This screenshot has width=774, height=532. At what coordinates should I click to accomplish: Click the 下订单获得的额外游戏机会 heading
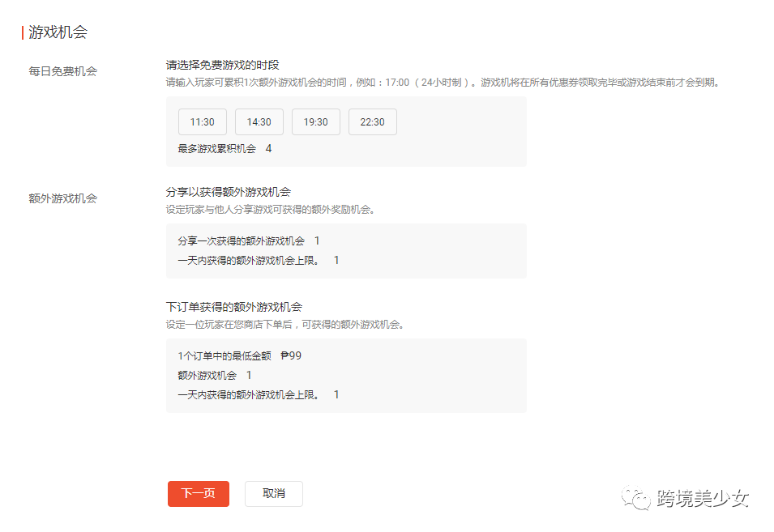click(x=233, y=307)
